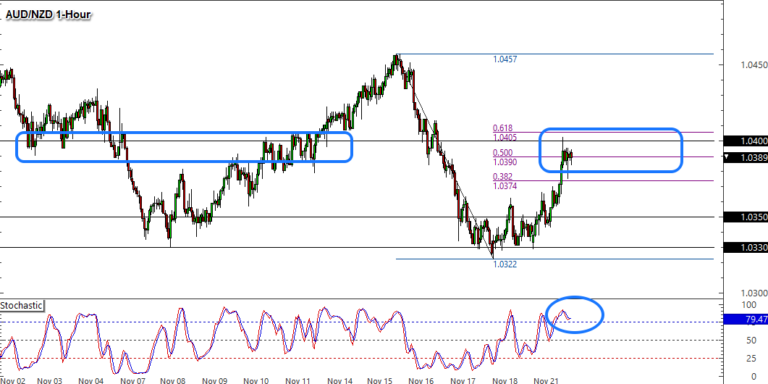768x384 pixels.
Task: Click the Nov 08 date label
Action: coord(173,381)
